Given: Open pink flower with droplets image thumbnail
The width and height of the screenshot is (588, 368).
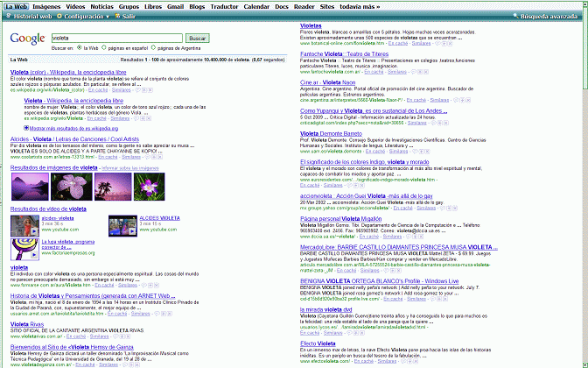Looking at the screenshot, I should [x=71, y=187].
